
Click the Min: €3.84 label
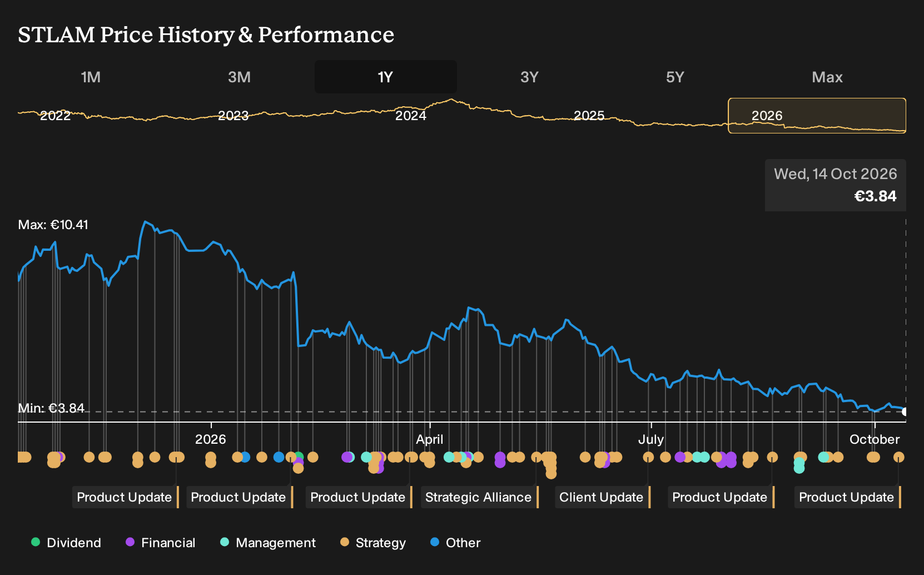tap(51, 408)
